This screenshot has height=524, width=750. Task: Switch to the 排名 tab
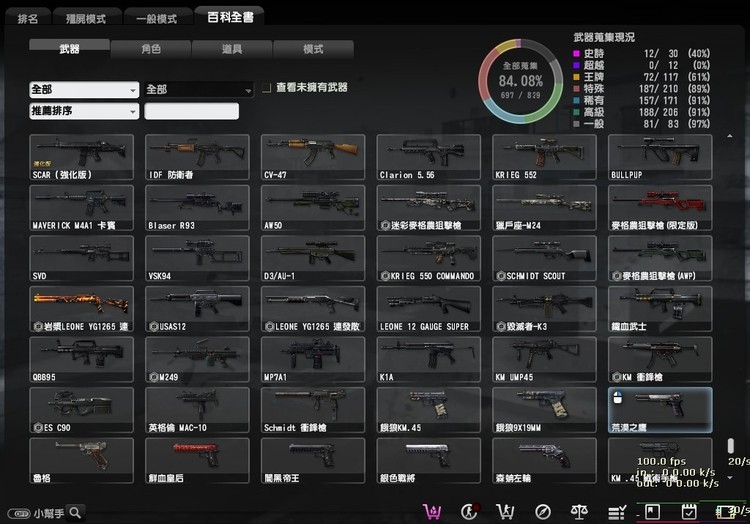point(28,18)
